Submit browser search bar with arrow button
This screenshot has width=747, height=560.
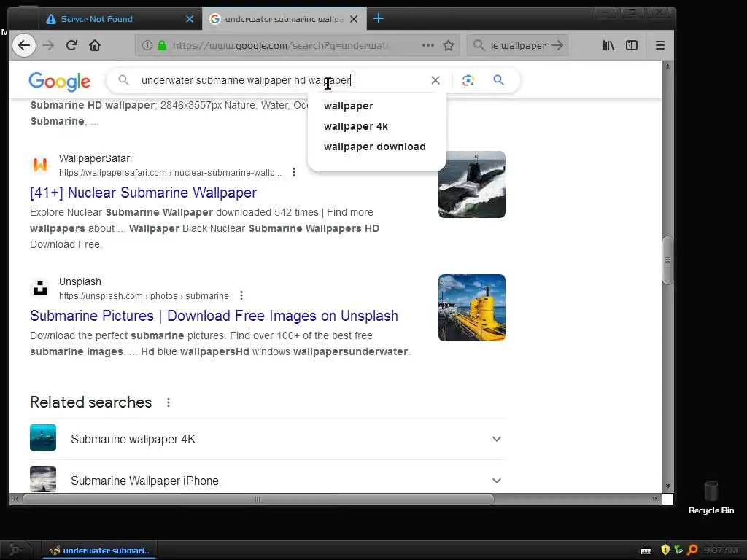[557, 45]
